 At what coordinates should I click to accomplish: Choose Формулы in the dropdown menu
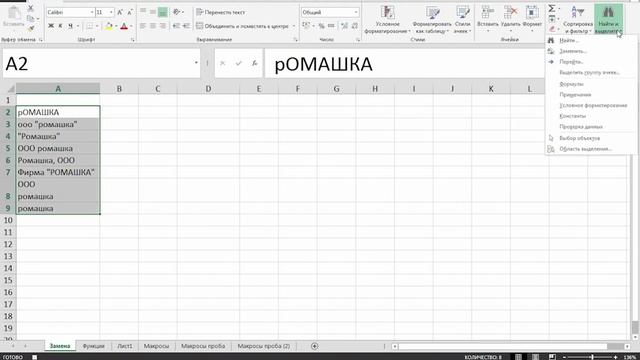[590, 84]
